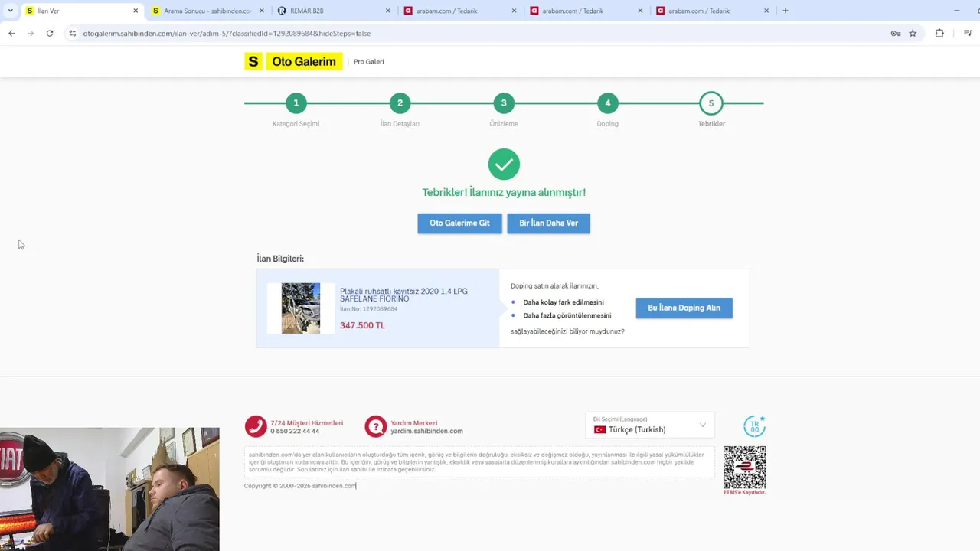The width and height of the screenshot is (980, 551).
Task: Click step 2 İlan Detayları circle
Action: pos(400,103)
